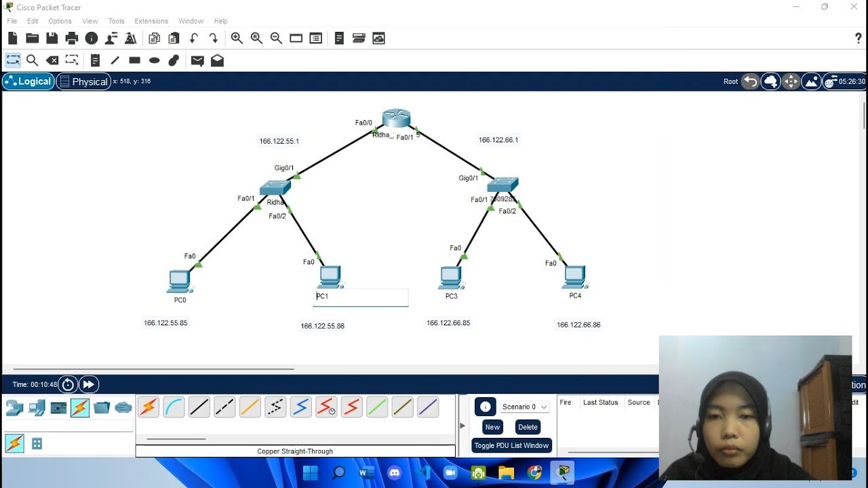Pick the Fiber orange cable
The image size is (868, 488).
250,407
